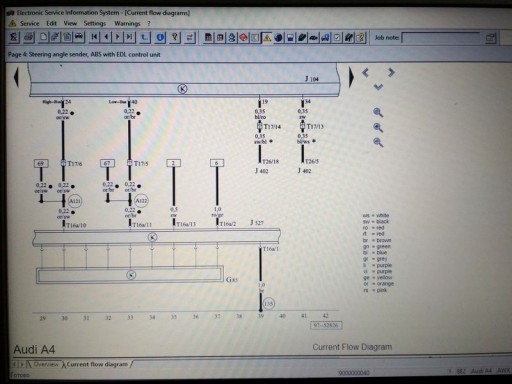Viewport: 512px width, 384px height.
Task: Click the middle magnifier zoom icon
Action: 378,128
